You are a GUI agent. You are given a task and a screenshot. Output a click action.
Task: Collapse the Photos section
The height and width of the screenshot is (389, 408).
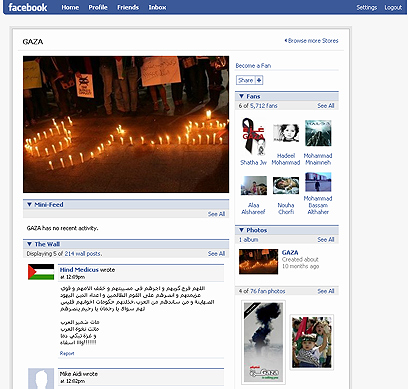click(241, 230)
